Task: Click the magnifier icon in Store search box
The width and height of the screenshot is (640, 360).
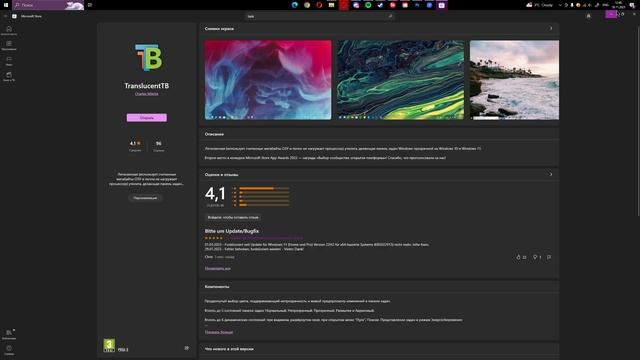Action: pos(390,16)
